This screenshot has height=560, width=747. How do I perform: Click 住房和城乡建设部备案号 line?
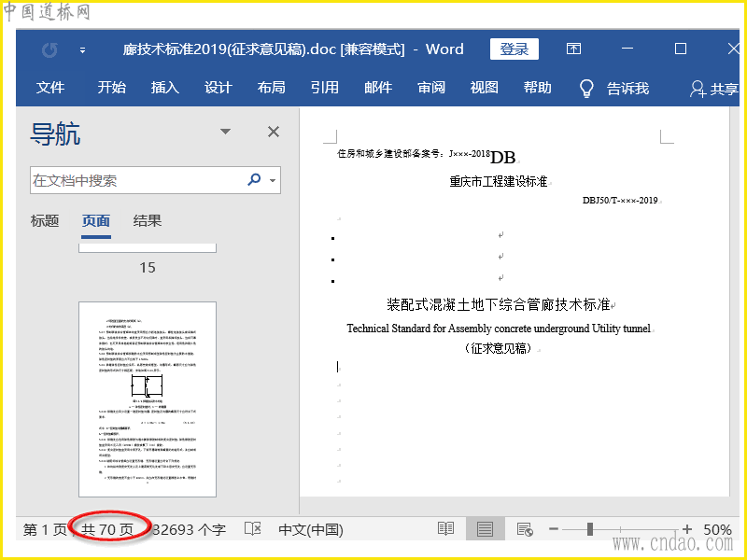pos(414,153)
